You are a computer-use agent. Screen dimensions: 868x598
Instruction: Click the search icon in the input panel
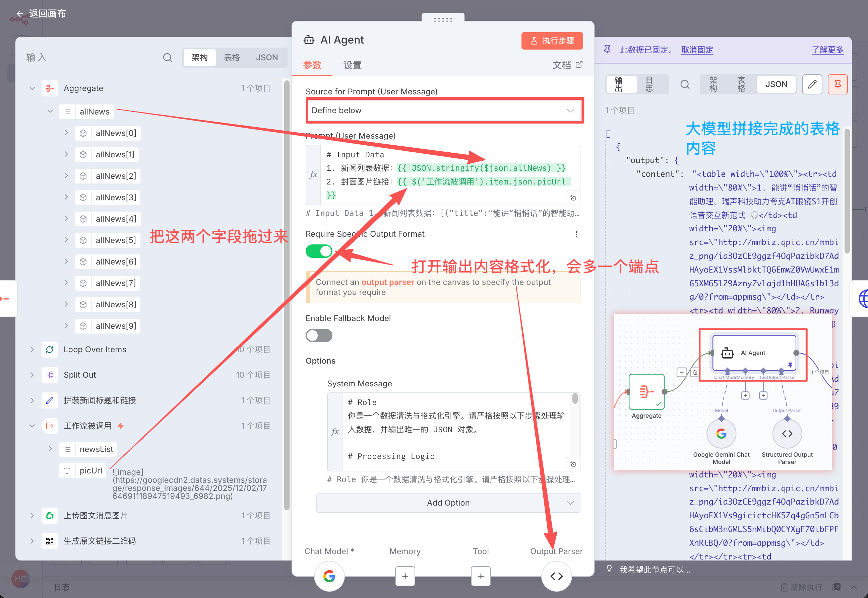pos(167,57)
